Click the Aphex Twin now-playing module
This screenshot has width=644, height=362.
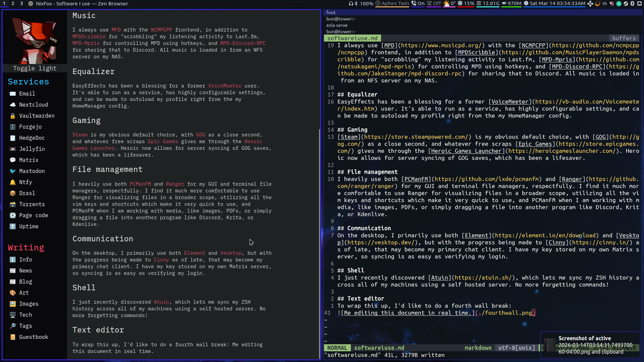[x=392, y=4]
